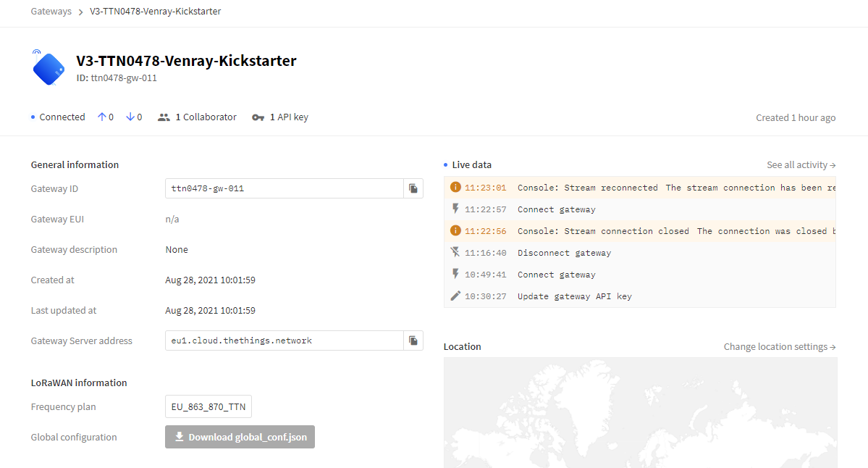Open See all activity link
Viewport: 868px width, 468px height.
[801, 165]
